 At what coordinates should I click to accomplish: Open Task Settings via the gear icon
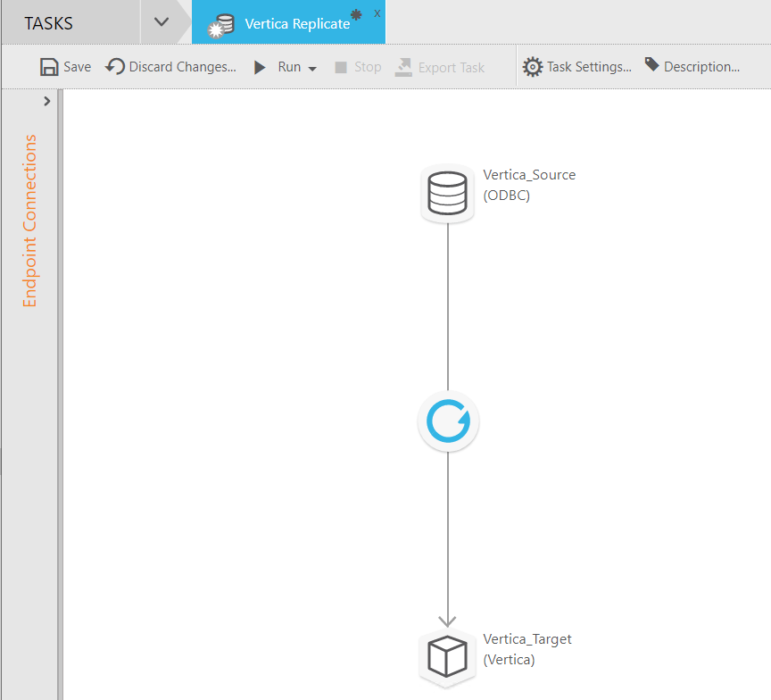tap(533, 66)
